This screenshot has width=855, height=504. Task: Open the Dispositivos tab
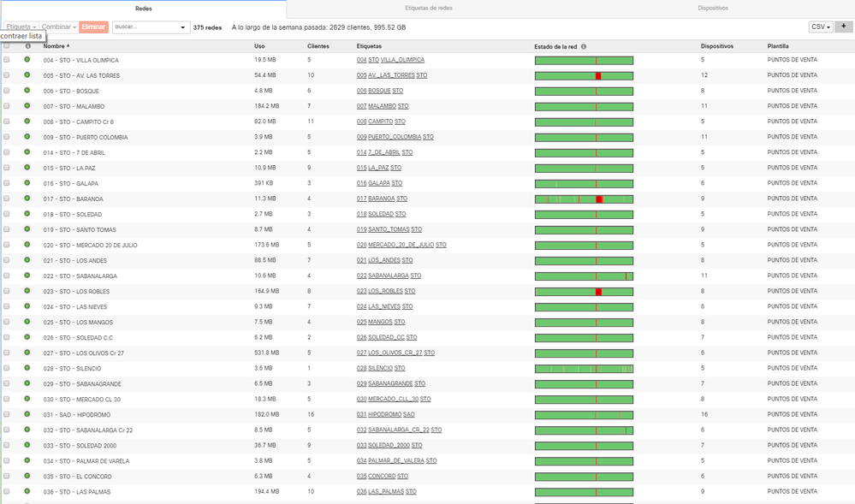coord(712,8)
